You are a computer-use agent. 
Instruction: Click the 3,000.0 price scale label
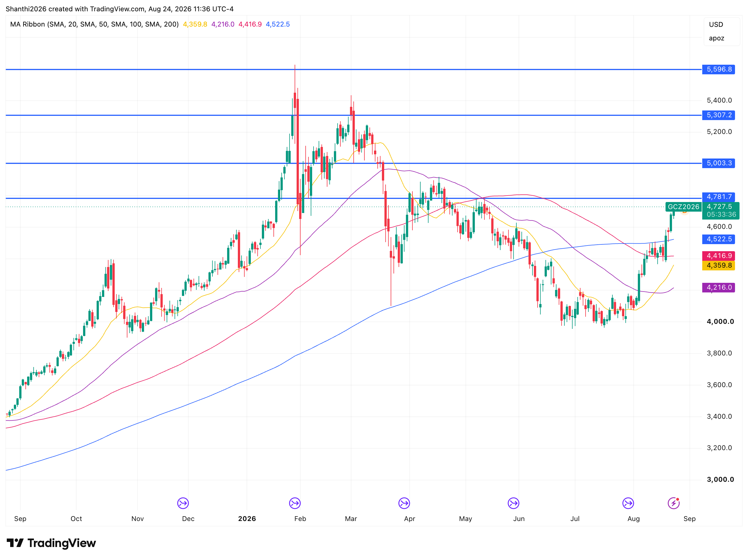(720, 479)
